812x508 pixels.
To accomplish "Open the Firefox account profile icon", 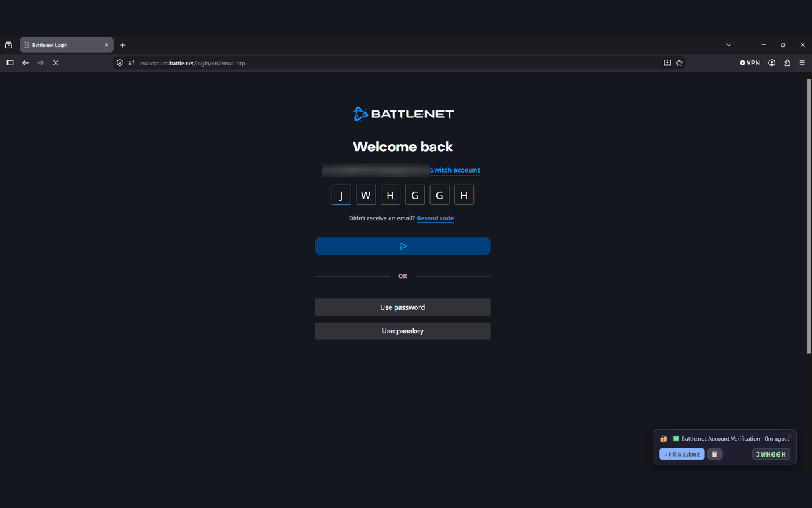I will point(772,63).
